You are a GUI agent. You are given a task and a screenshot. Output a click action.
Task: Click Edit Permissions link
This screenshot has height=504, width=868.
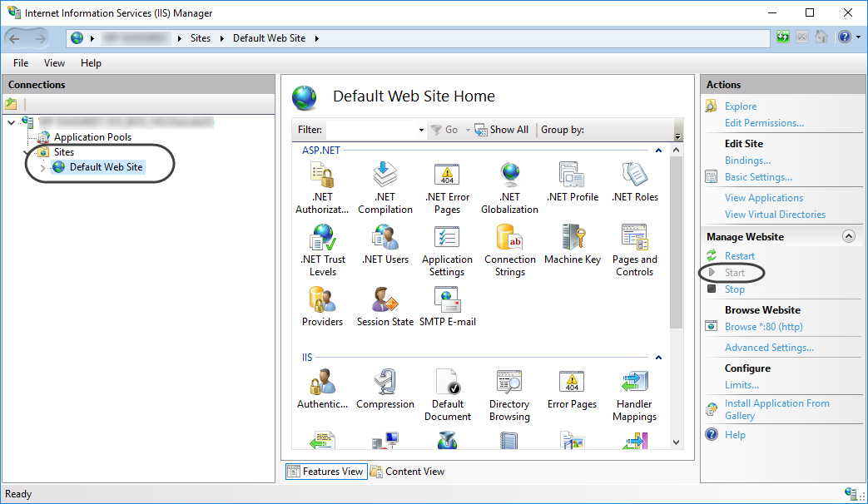[x=764, y=123]
